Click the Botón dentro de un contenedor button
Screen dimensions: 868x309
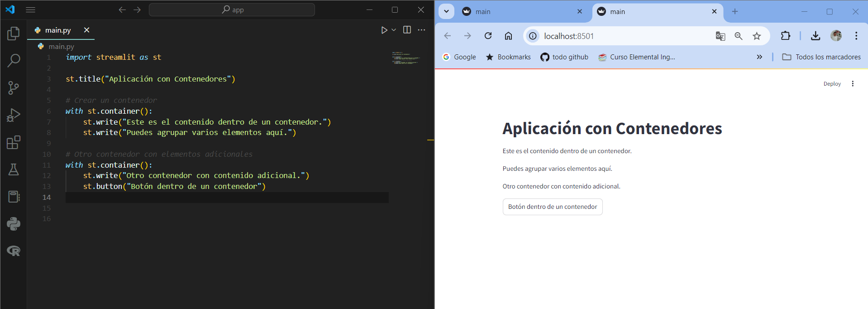pyautogui.click(x=553, y=207)
